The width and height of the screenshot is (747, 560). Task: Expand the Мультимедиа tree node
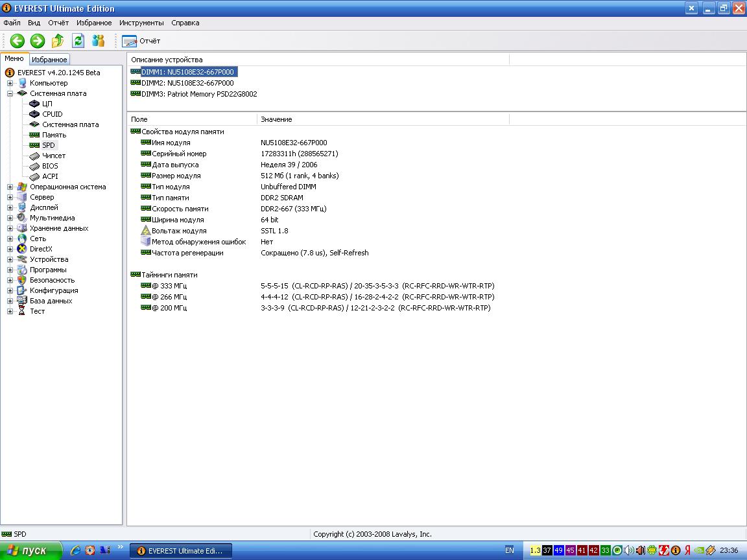click(x=10, y=218)
